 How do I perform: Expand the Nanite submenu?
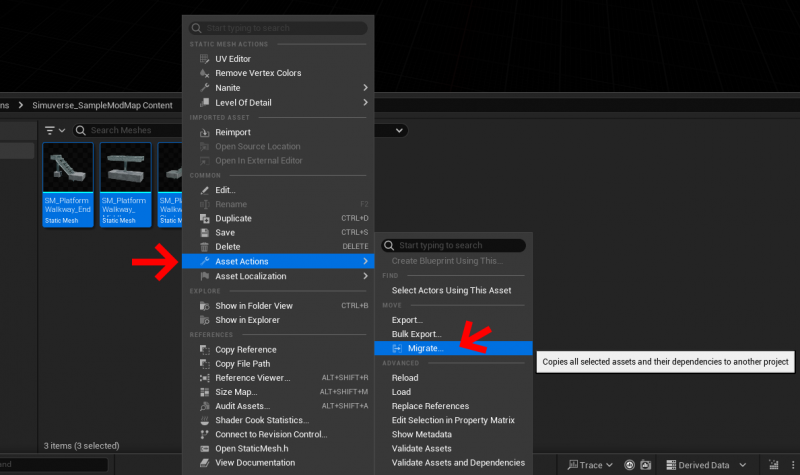365,88
